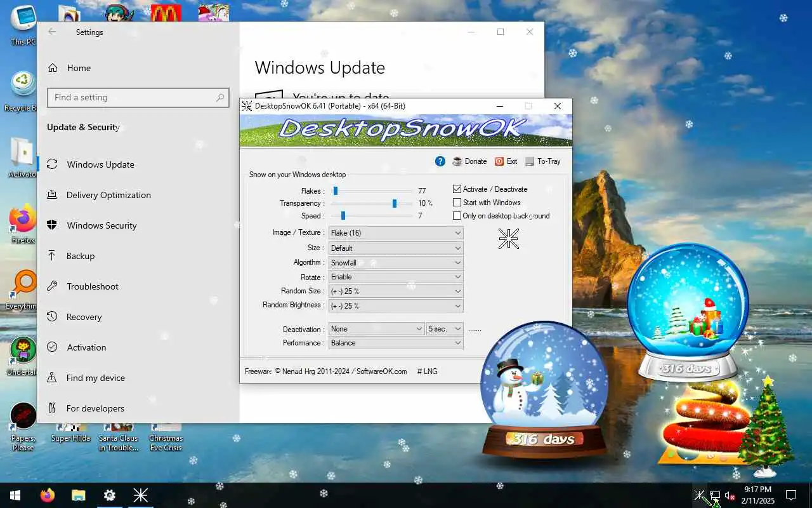Viewport: 812px width, 508px height.
Task: Select Windows Security in Settings sidebar
Action: (138, 225)
